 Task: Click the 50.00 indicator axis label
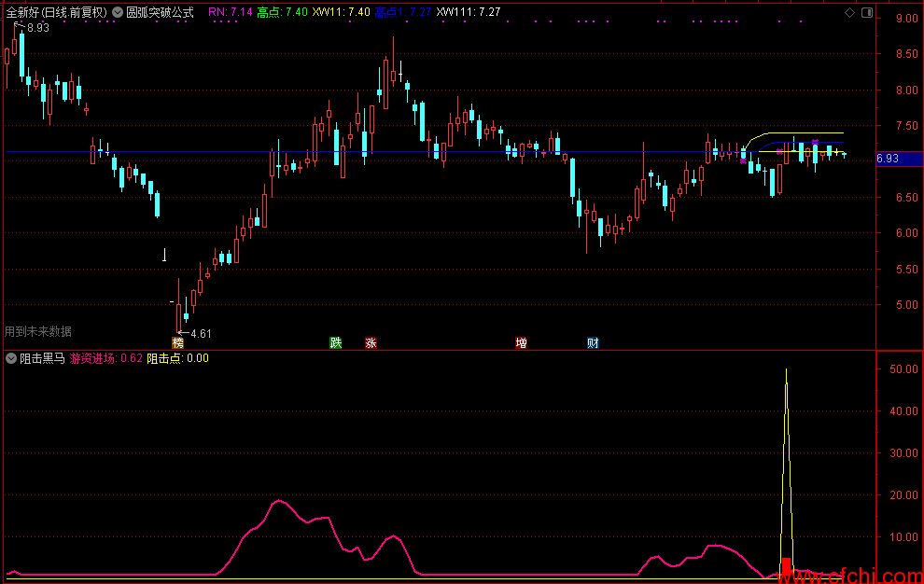[904, 368]
